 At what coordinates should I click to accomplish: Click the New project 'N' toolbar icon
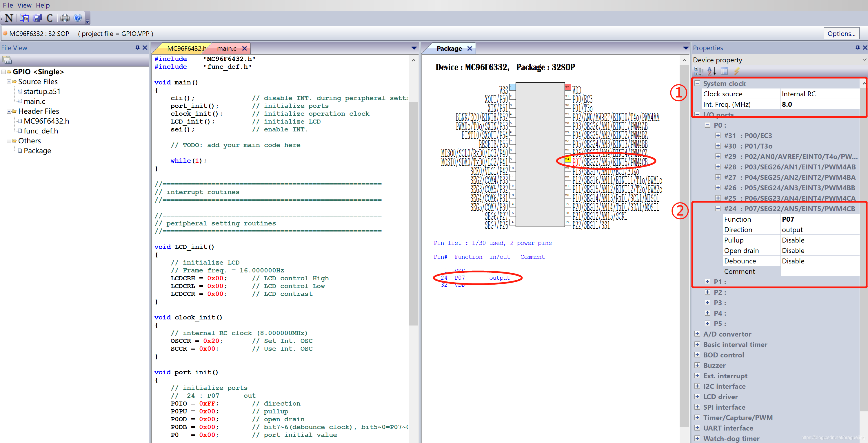[x=9, y=18]
